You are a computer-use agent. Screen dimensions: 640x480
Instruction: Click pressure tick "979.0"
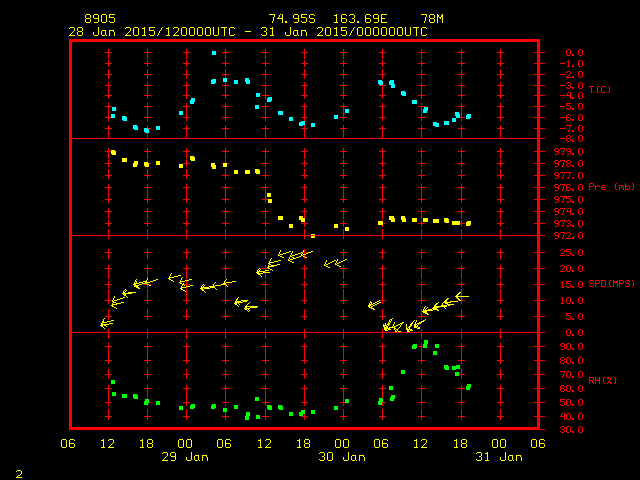[569, 152]
